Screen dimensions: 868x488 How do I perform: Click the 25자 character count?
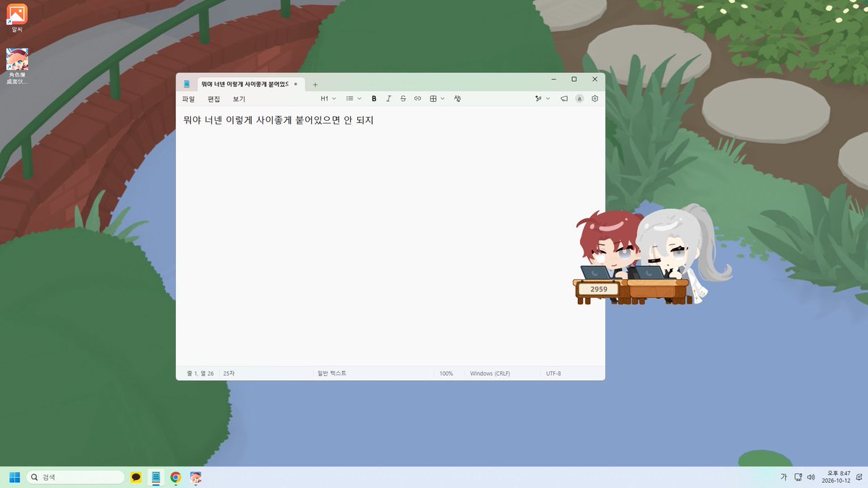click(x=229, y=374)
